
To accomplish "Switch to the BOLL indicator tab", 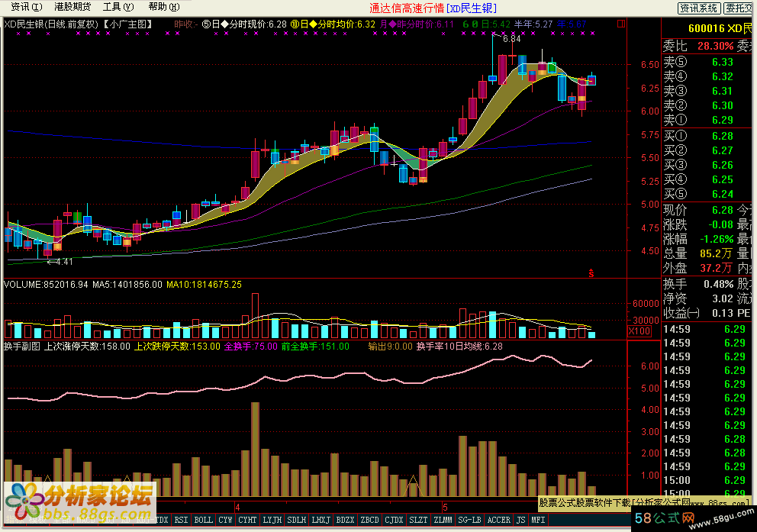I will click(203, 520).
